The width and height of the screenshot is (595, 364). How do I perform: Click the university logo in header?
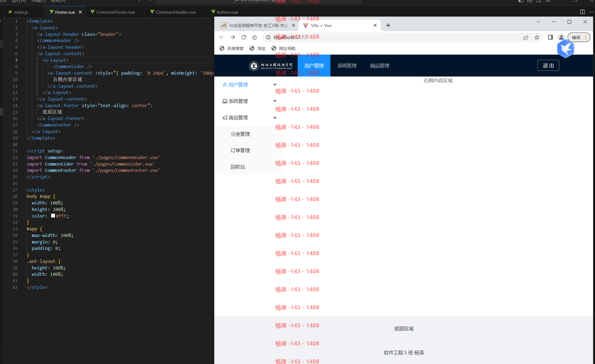(271, 66)
